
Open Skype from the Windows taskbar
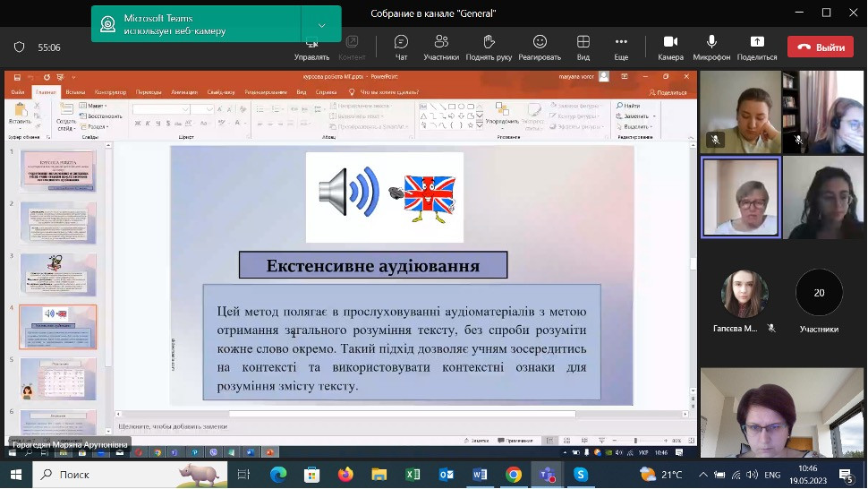tap(581, 475)
